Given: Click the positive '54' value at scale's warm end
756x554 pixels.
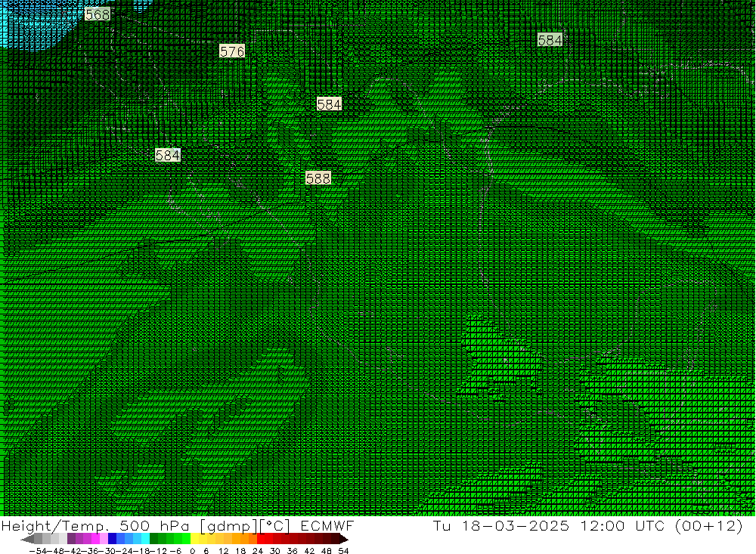Looking at the screenshot, I should (343, 551).
